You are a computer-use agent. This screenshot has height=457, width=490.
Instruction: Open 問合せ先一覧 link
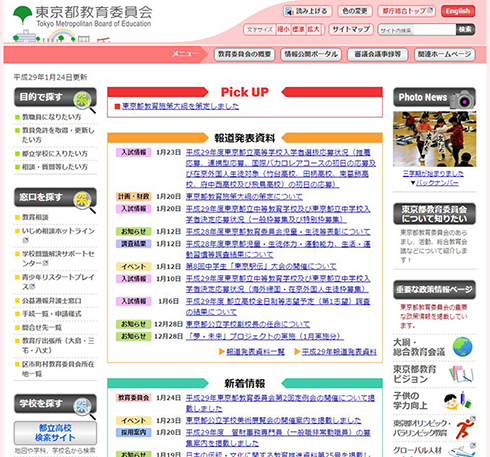point(42,328)
